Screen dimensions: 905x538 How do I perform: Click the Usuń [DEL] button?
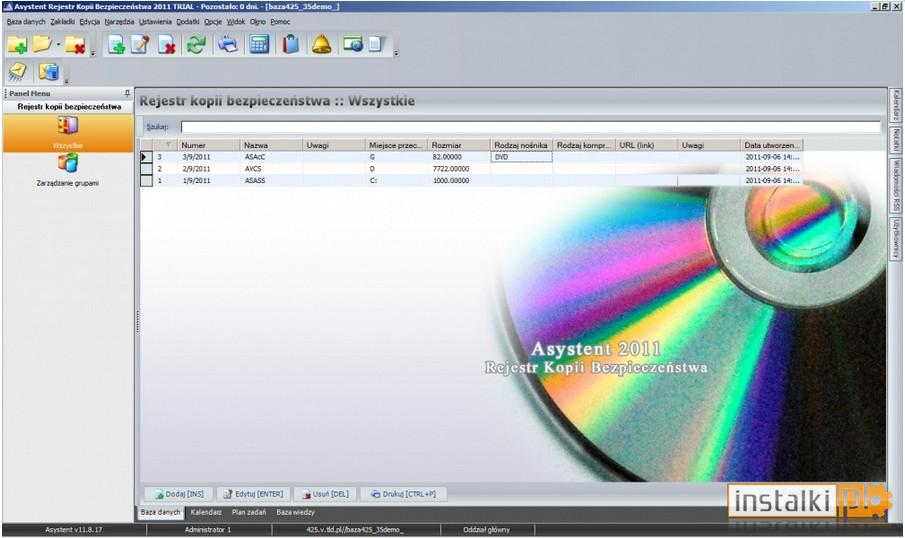[x=326, y=494]
